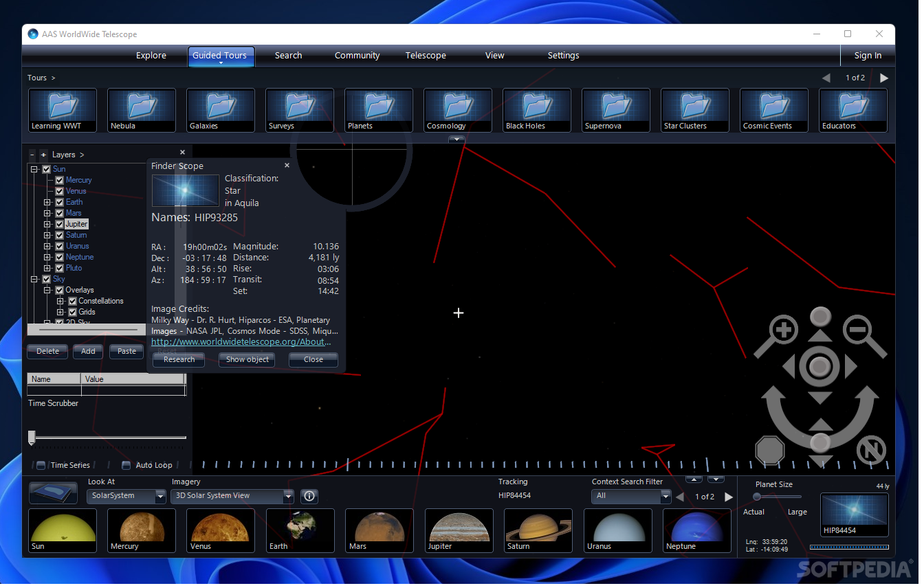Click the octagonal stop icon
Viewport: 924px width, 588px height.
[770, 451]
